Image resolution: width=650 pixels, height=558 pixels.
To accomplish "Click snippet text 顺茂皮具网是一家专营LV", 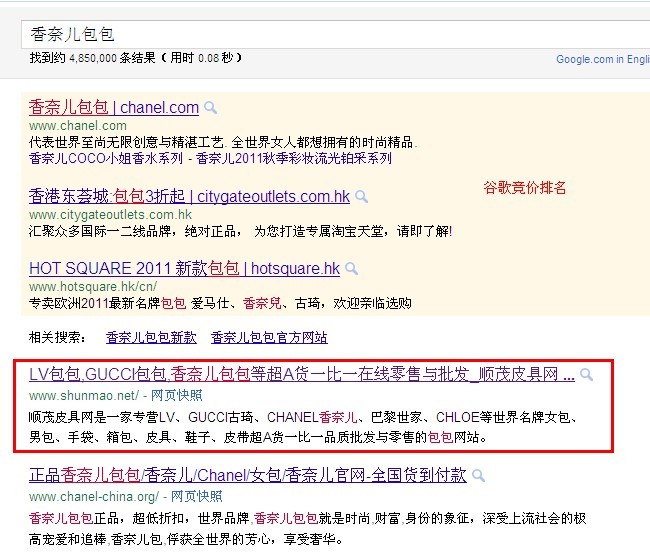I will pos(102,417).
